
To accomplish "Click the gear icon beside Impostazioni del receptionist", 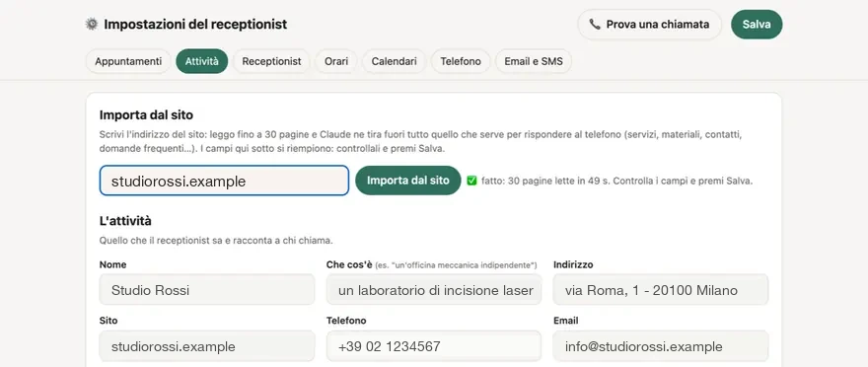I will 92,24.
